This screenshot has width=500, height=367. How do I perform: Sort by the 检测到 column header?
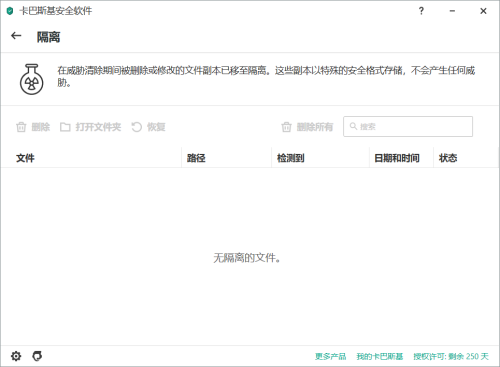(291, 158)
